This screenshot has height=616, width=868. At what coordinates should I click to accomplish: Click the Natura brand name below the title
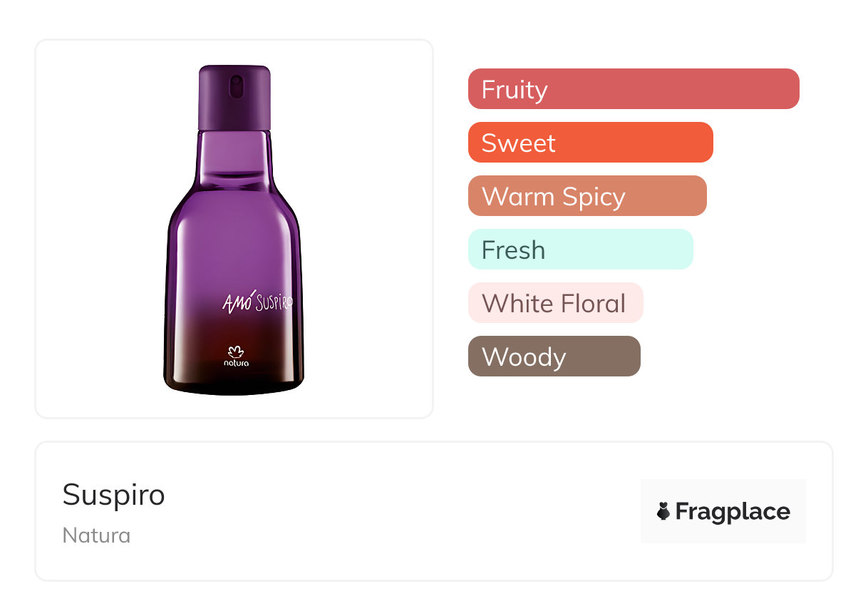coord(96,535)
